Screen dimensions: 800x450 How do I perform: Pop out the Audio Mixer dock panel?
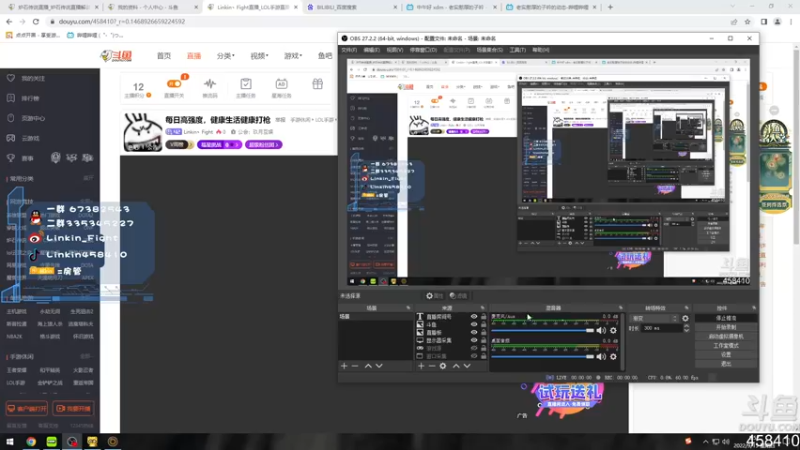[x=621, y=308]
